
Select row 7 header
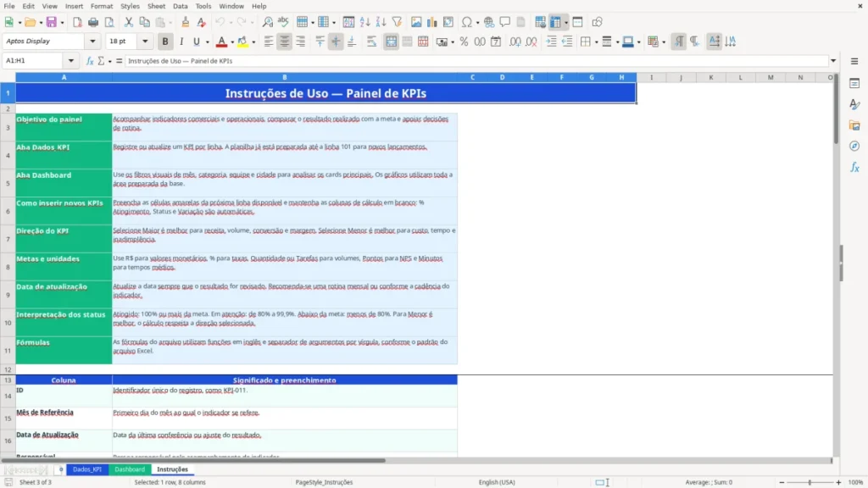[8, 239]
